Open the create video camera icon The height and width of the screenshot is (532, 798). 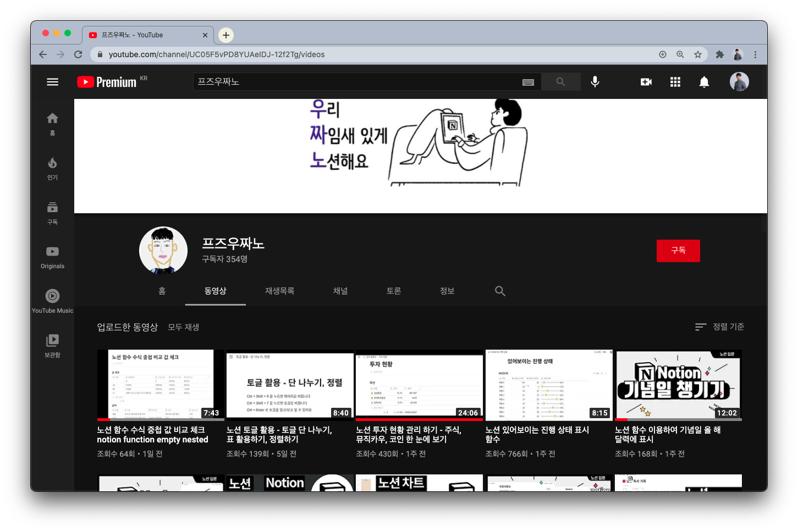coord(646,82)
